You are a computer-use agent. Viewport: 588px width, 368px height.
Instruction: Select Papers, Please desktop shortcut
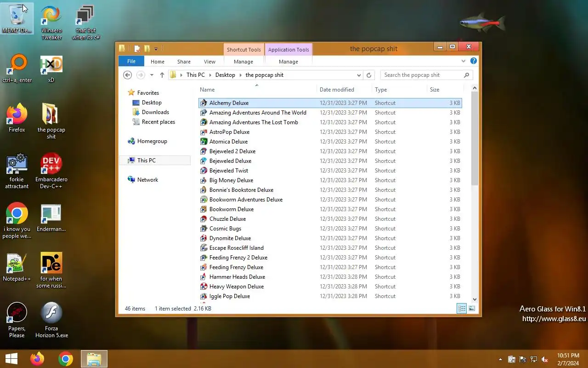(17, 320)
